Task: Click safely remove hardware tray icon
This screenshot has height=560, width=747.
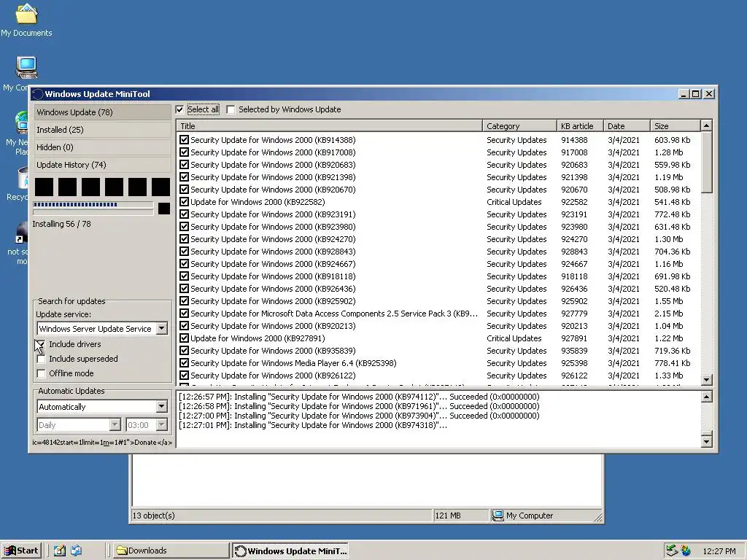Action: click(x=672, y=551)
